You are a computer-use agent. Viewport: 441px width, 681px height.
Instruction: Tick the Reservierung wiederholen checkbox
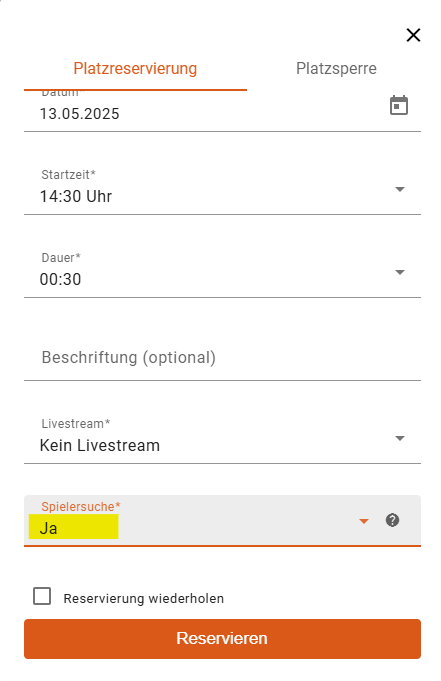point(42,596)
